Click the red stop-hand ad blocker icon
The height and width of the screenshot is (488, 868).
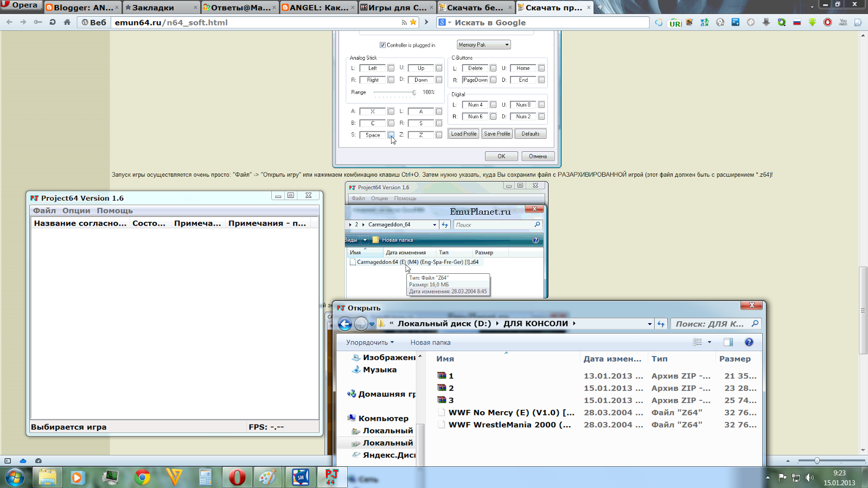(828, 22)
